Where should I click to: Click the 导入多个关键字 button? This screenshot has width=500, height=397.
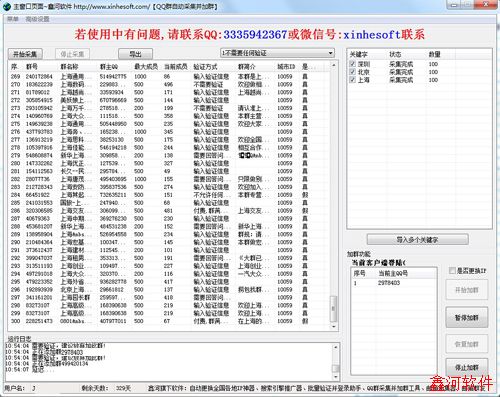417,239
